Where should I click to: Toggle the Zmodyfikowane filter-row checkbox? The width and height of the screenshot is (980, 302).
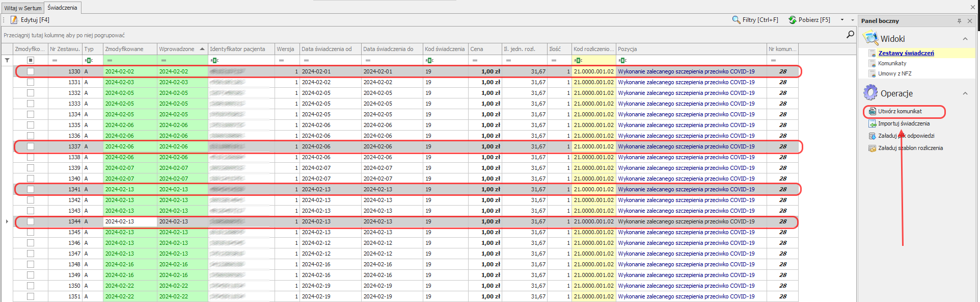[x=31, y=60]
